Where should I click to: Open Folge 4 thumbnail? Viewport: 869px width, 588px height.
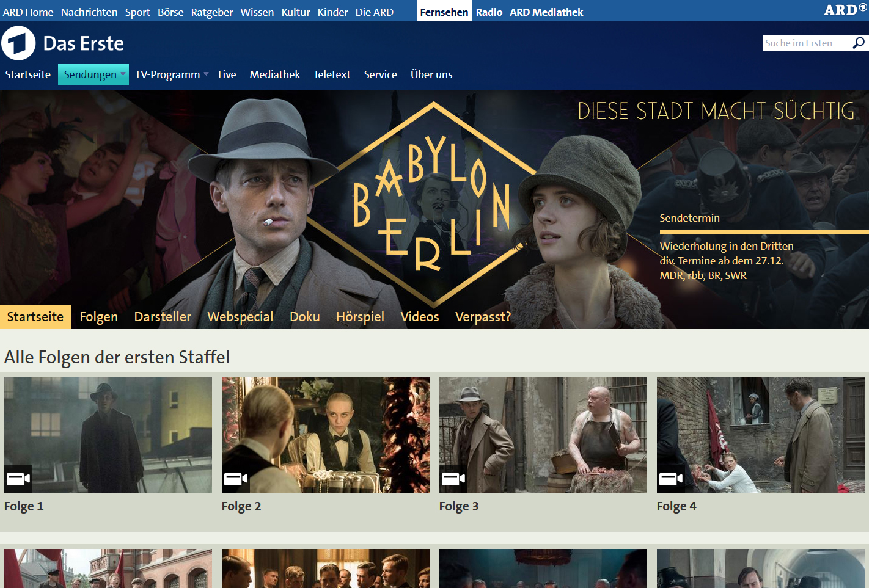(x=761, y=435)
